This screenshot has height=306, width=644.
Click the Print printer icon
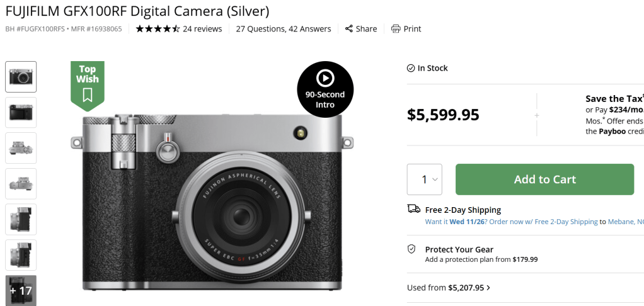pyautogui.click(x=396, y=29)
